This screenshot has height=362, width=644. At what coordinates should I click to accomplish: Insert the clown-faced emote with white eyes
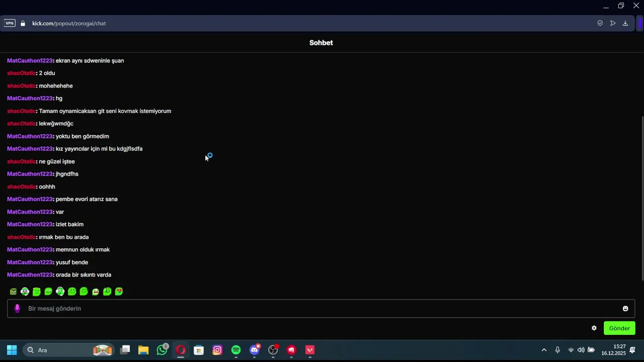pyautogui.click(x=25, y=292)
